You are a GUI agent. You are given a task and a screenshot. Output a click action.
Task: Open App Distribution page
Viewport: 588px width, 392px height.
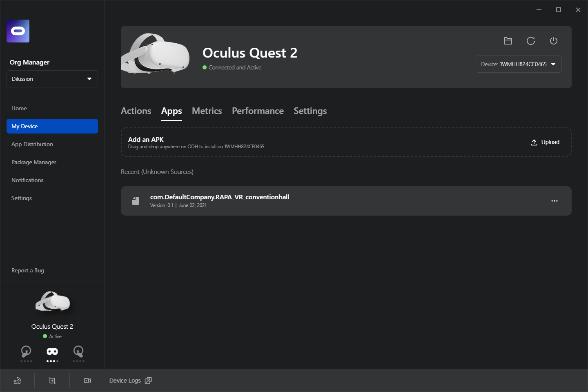(52, 144)
